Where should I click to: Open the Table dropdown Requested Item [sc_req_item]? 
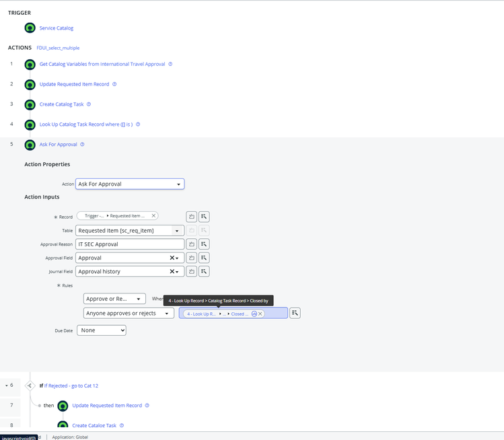[130, 231]
